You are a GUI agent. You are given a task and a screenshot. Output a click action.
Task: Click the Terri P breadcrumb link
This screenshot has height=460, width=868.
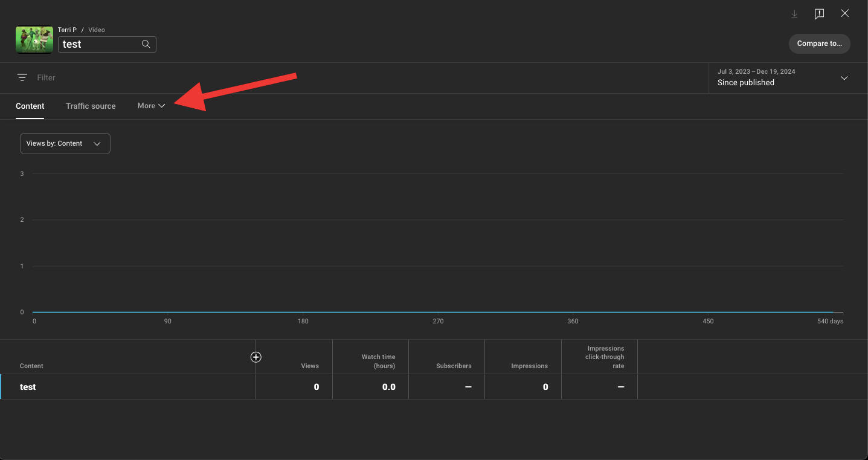tap(67, 30)
